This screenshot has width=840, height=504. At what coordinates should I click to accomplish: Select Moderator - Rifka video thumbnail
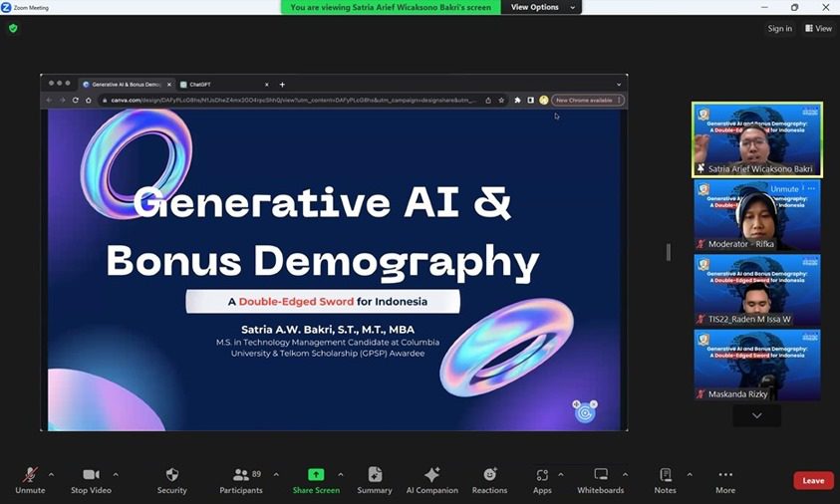pyautogui.click(x=757, y=215)
